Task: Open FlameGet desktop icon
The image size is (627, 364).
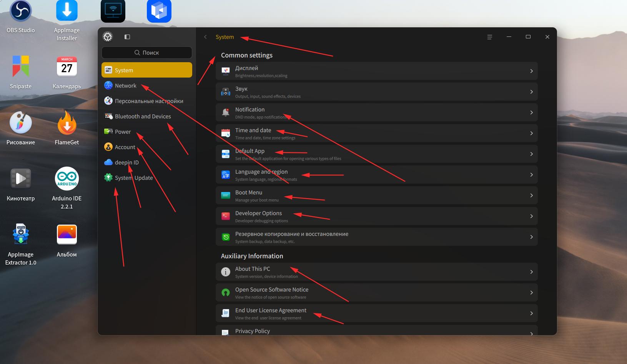Action: [x=67, y=128]
